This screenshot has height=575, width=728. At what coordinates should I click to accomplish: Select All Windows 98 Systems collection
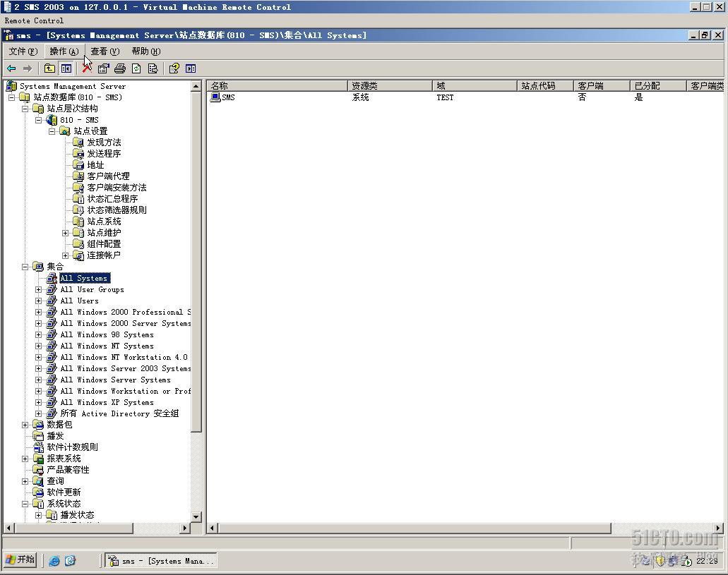coord(107,334)
